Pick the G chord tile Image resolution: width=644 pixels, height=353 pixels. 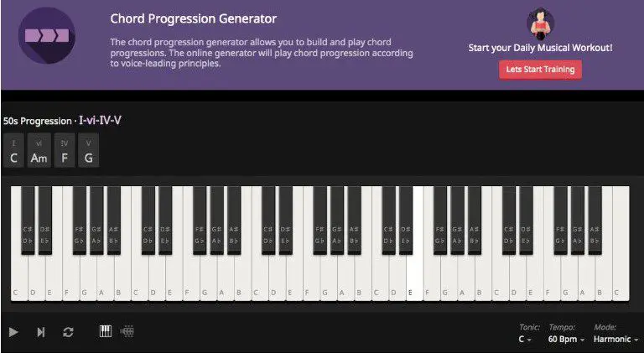click(x=89, y=152)
